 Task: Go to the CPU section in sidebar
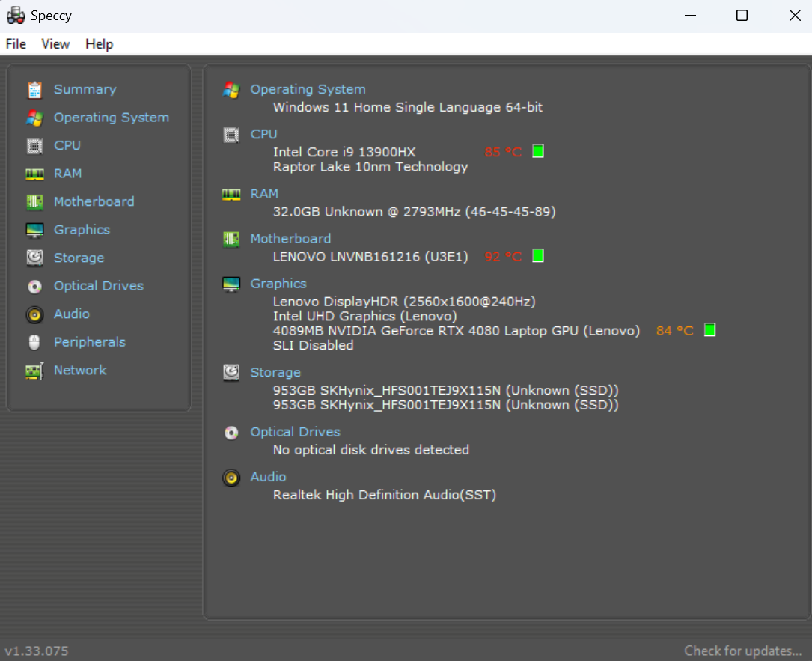(x=67, y=145)
